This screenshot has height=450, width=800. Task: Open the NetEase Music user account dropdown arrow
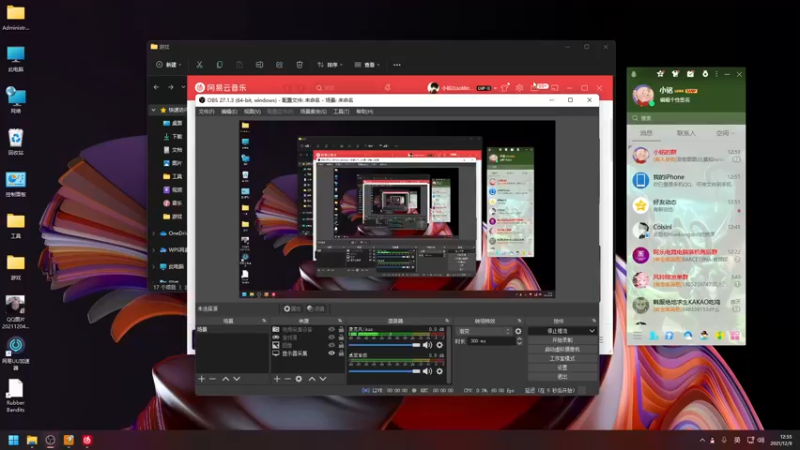pyautogui.click(x=495, y=88)
